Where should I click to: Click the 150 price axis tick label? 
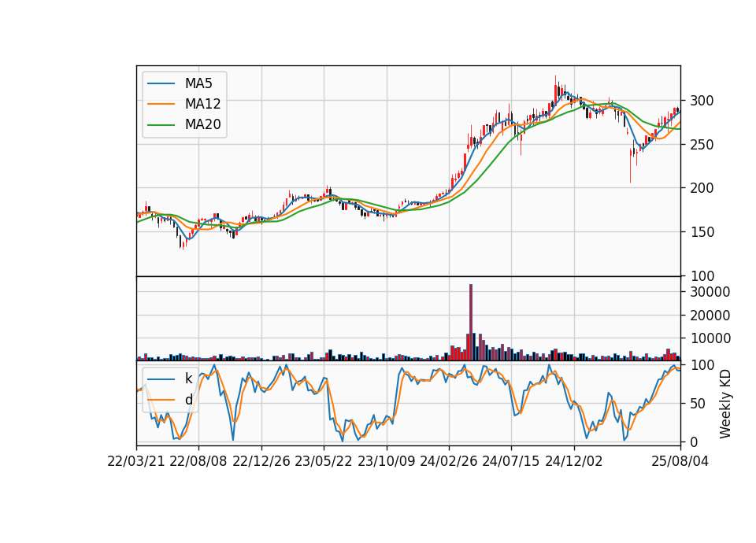click(702, 232)
